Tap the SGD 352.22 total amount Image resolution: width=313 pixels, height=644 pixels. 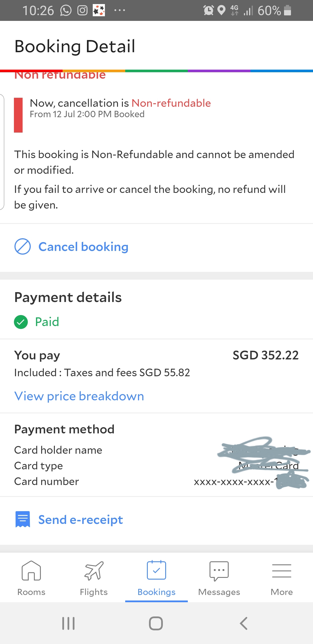tap(265, 355)
